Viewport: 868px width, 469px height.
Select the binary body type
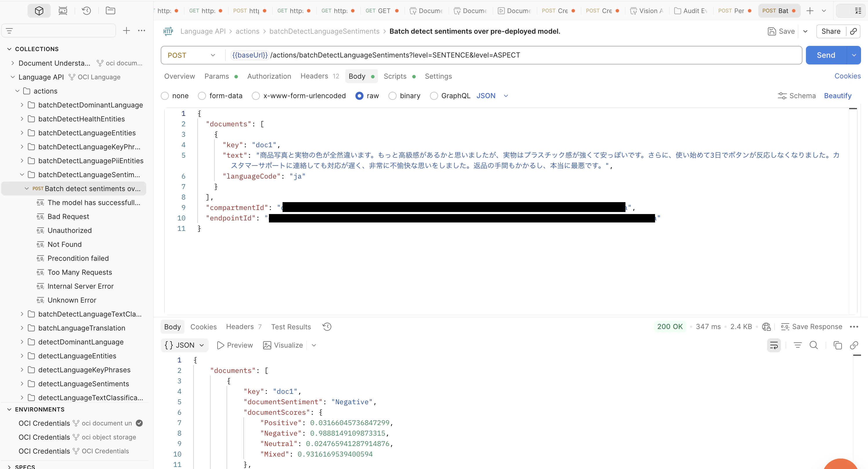pos(393,96)
